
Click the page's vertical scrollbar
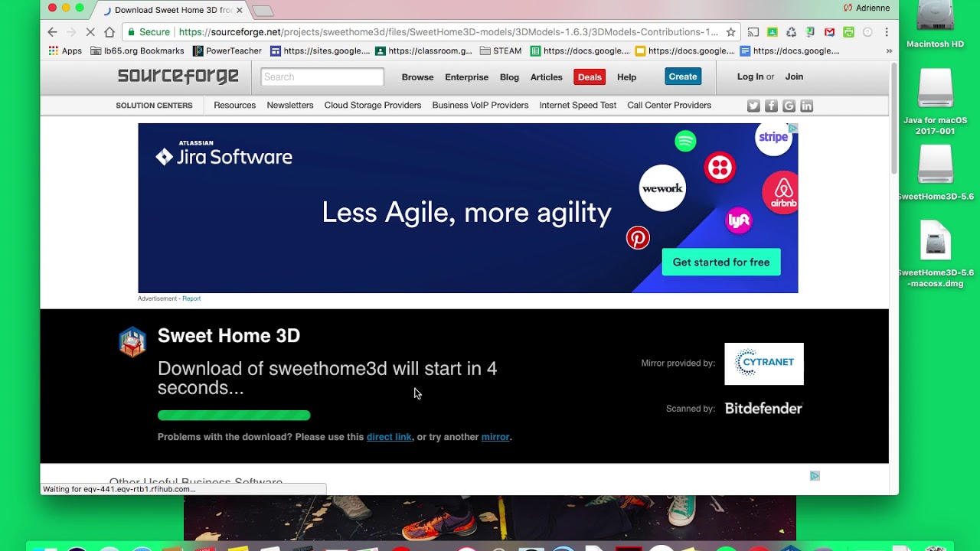pos(893,119)
